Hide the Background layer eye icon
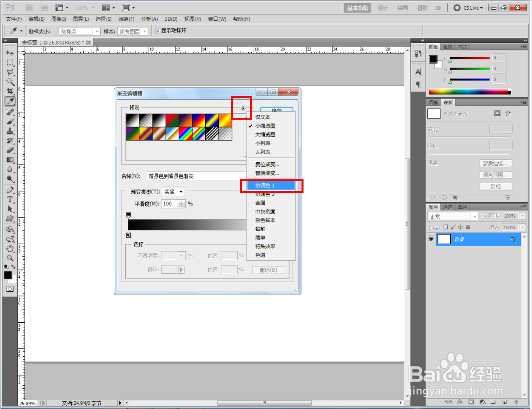 [x=431, y=239]
